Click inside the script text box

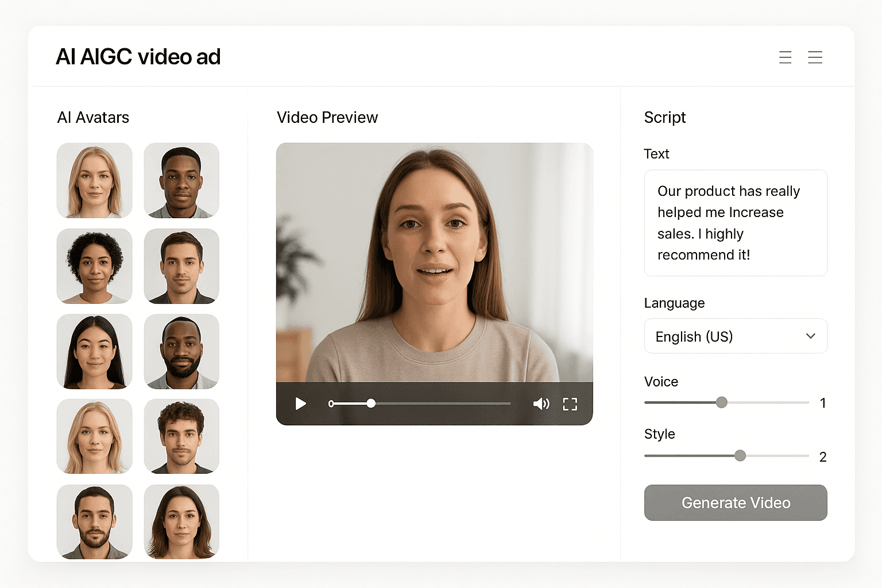(735, 223)
